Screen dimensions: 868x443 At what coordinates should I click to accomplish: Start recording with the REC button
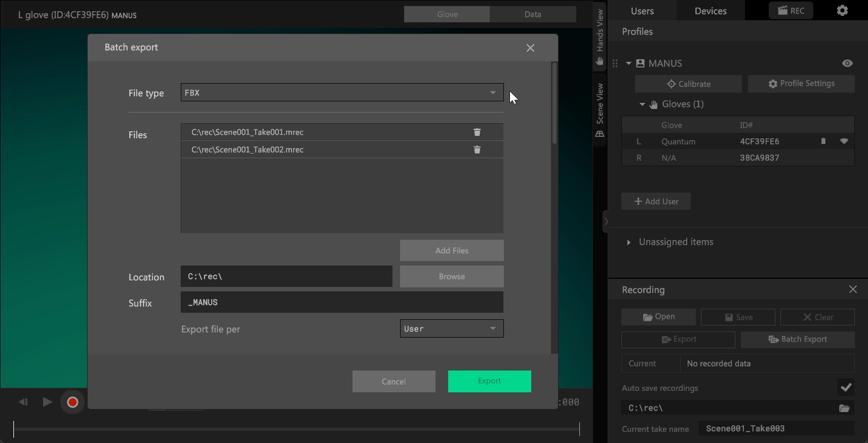791,11
